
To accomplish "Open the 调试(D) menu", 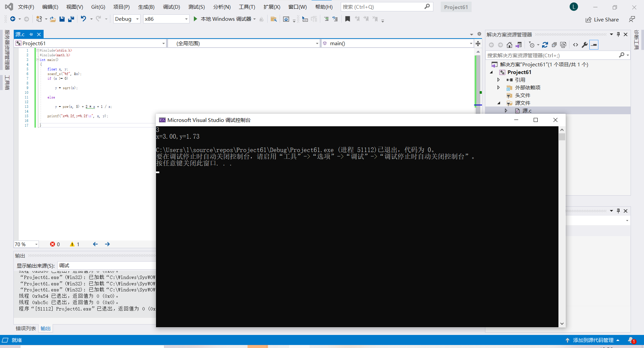I will pyautogui.click(x=171, y=7).
